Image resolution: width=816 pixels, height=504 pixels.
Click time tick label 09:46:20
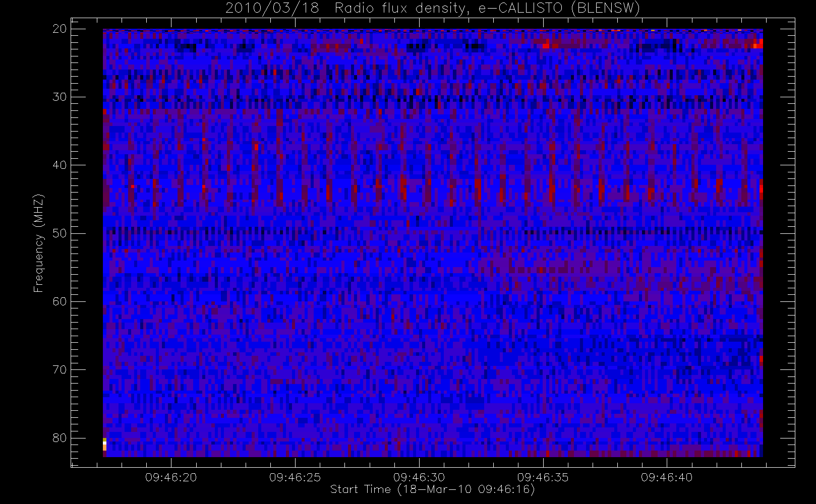click(x=171, y=477)
